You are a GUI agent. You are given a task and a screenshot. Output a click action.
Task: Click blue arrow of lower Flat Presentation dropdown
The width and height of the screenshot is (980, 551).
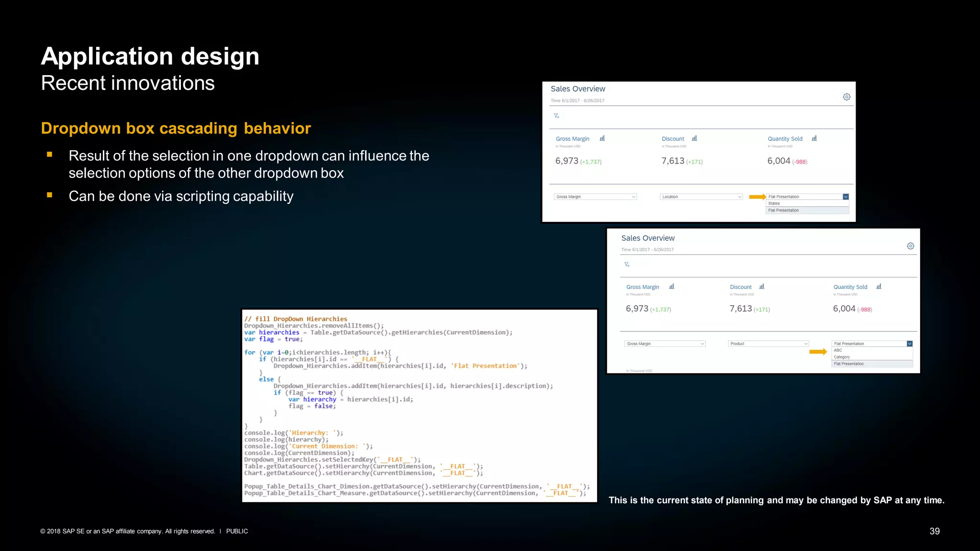pyautogui.click(x=909, y=343)
